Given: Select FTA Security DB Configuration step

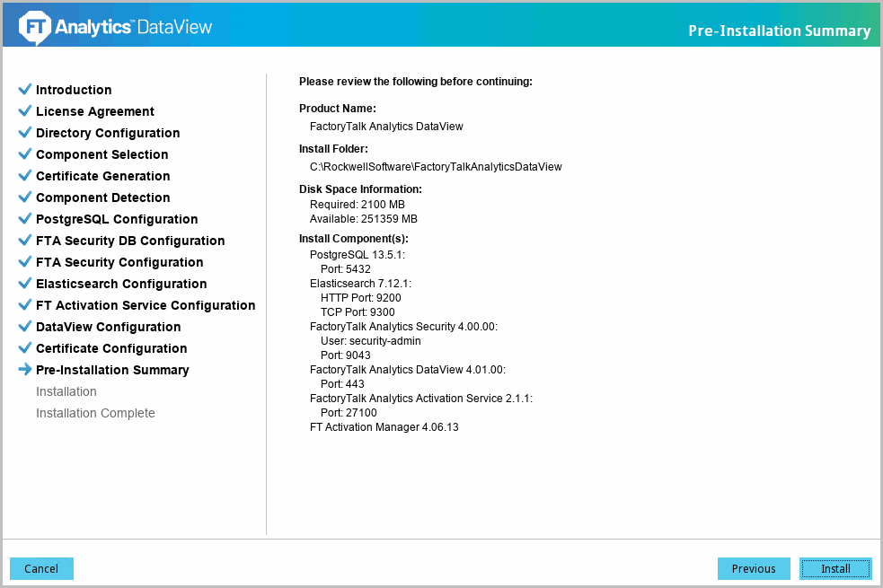Looking at the screenshot, I should (130, 241).
